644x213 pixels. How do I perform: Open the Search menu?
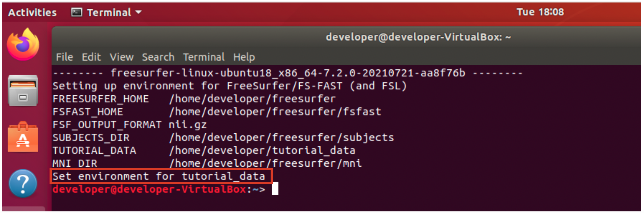(x=158, y=57)
